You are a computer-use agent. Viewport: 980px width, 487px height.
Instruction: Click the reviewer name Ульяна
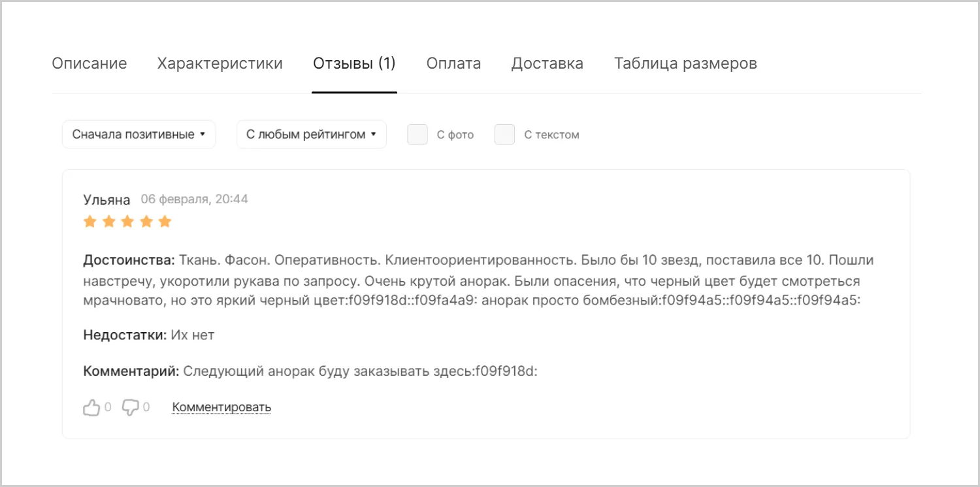point(107,199)
